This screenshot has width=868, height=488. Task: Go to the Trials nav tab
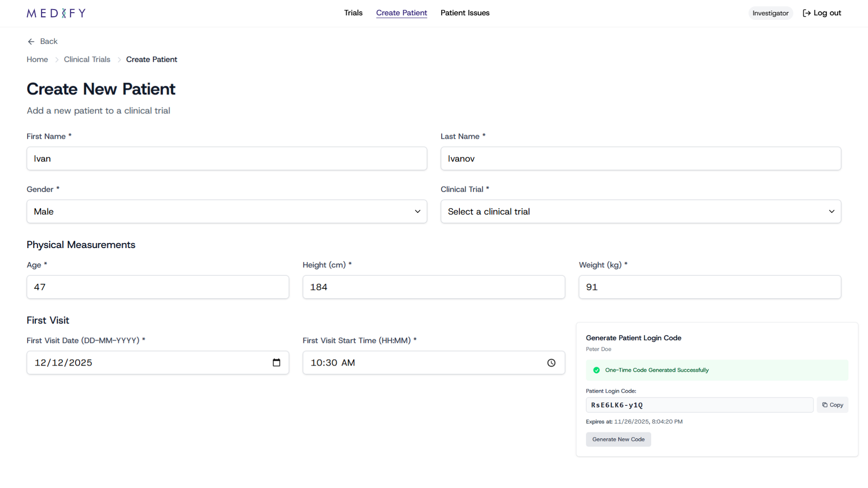pos(353,13)
